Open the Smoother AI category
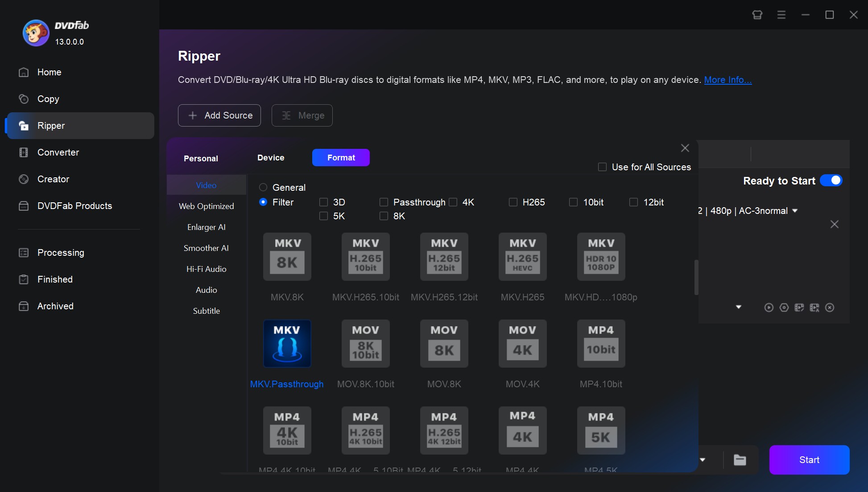Viewport: 868px width, 492px height. tap(207, 248)
